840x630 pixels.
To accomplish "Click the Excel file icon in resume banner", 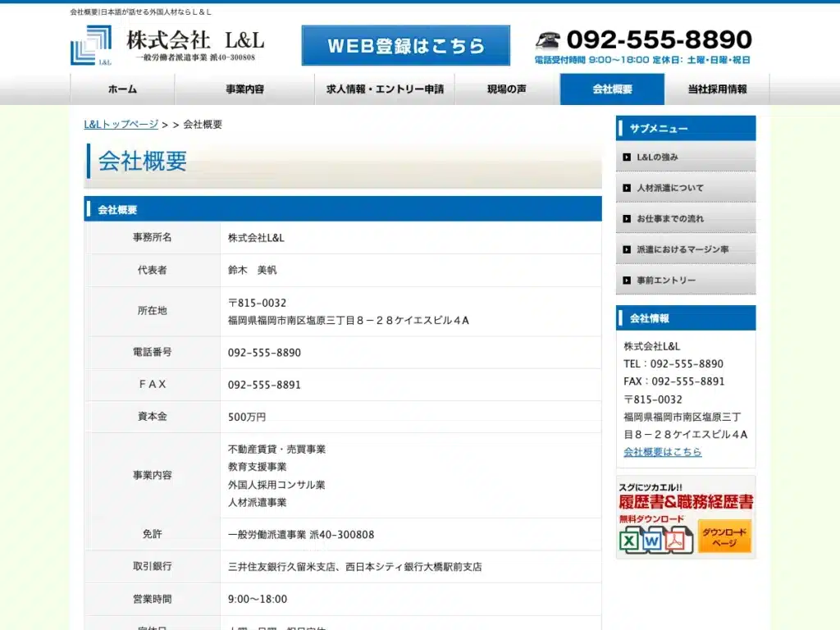I will tap(629, 541).
